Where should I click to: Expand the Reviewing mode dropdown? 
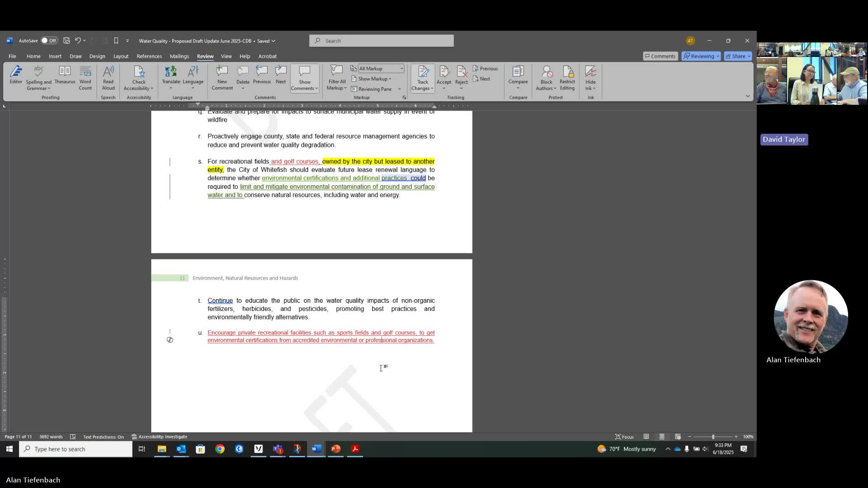[701, 56]
